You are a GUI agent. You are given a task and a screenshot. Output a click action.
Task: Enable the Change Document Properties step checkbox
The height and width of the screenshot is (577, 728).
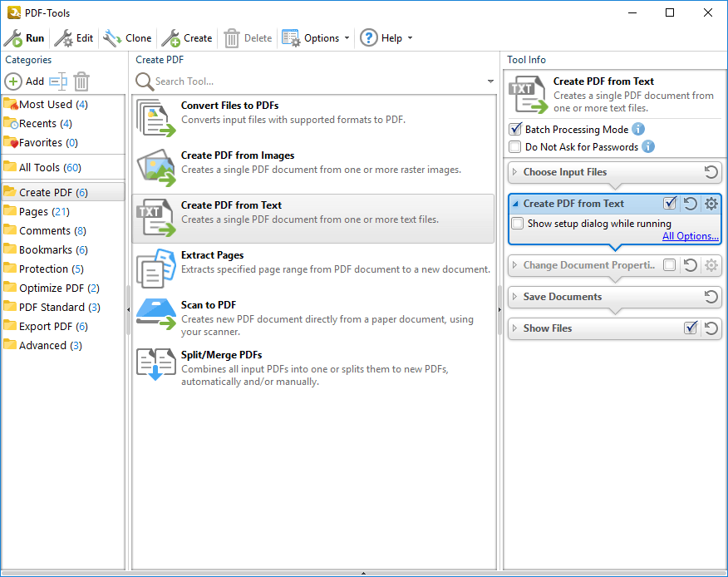pos(670,265)
